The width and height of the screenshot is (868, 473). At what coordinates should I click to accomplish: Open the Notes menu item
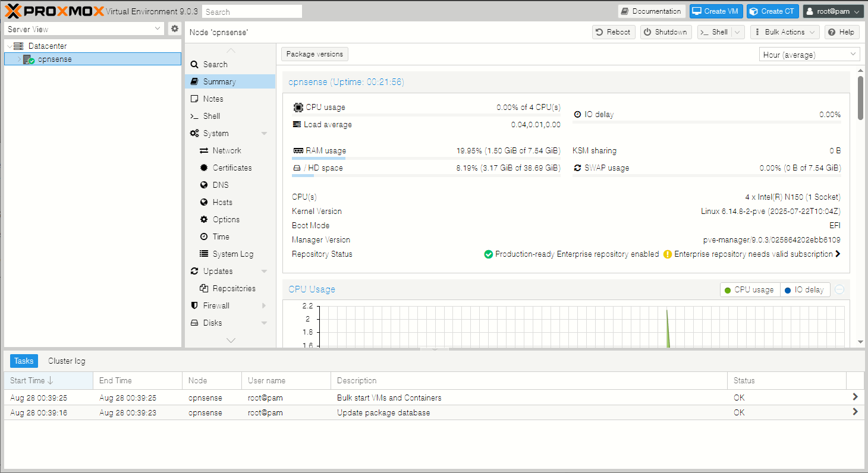(230, 99)
